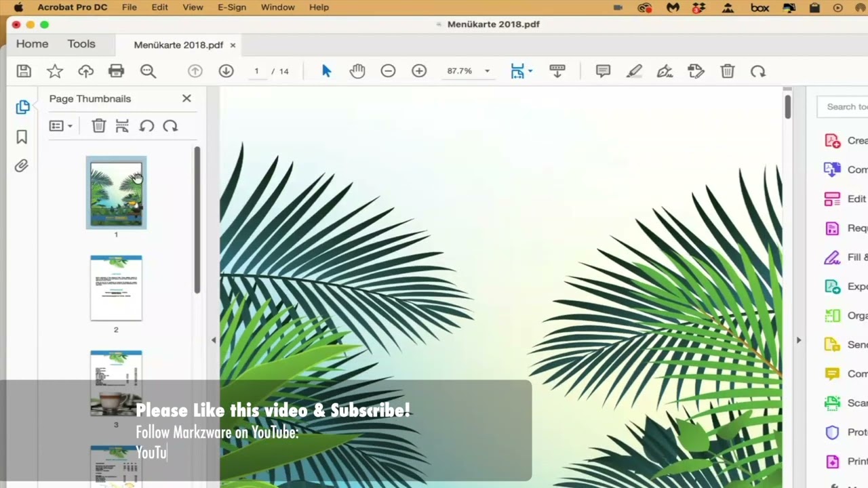Select page 1 thumbnail

pyautogui.click(x=116, y=192)
